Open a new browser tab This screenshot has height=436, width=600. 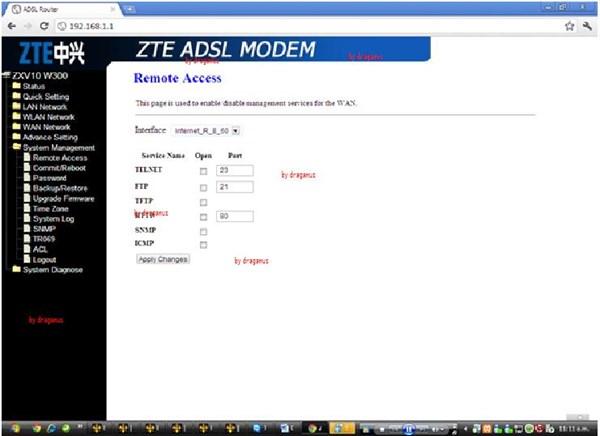130,9
